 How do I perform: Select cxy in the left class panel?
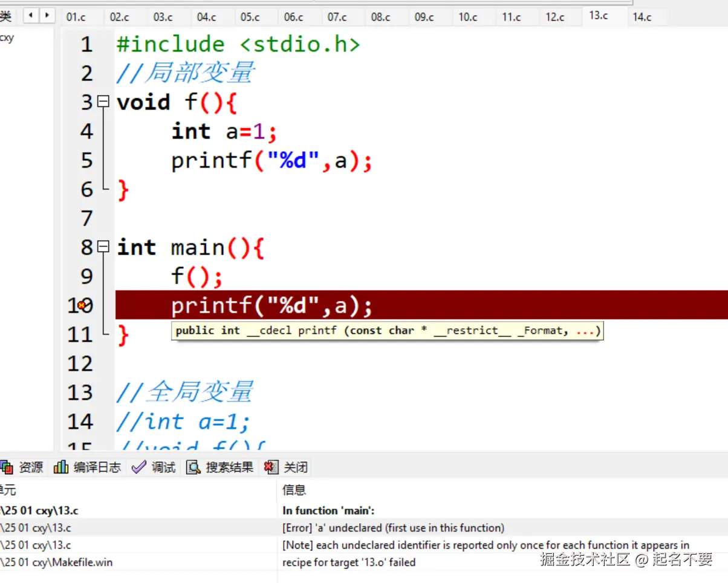(x=7, y=38)
